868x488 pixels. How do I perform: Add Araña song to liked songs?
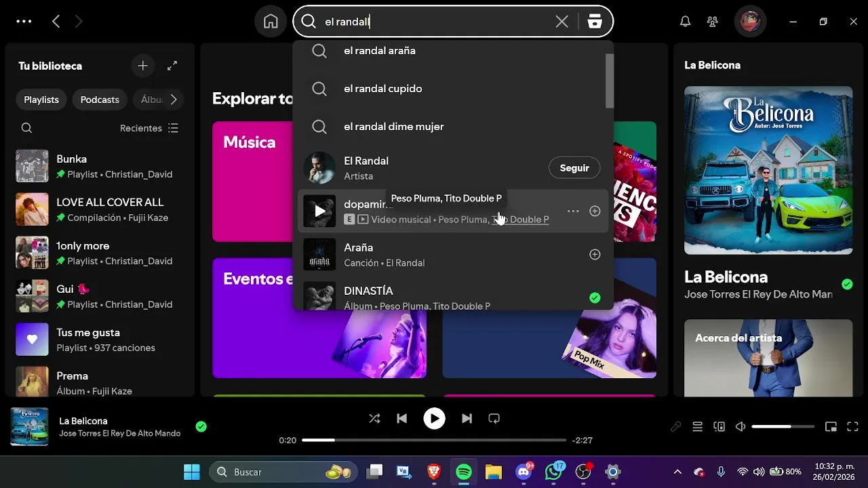point(595,255)
